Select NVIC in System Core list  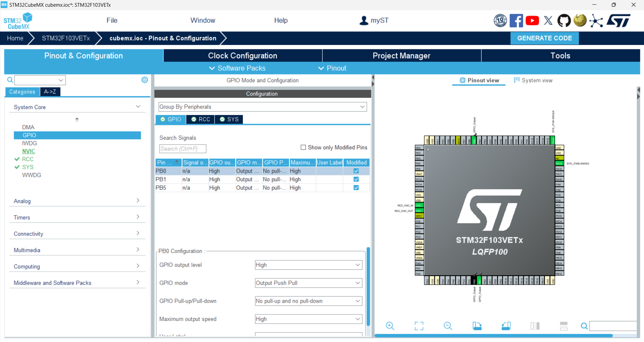(29, 151)
